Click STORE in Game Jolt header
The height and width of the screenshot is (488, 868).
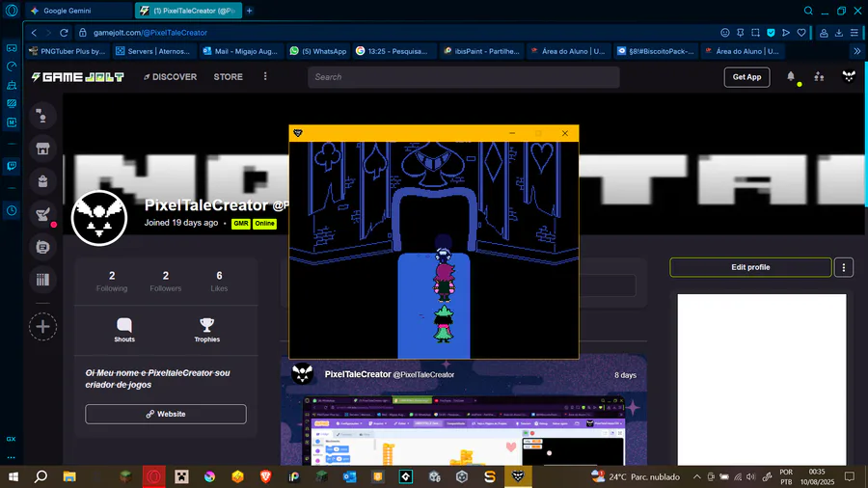[x=228, y=77]
